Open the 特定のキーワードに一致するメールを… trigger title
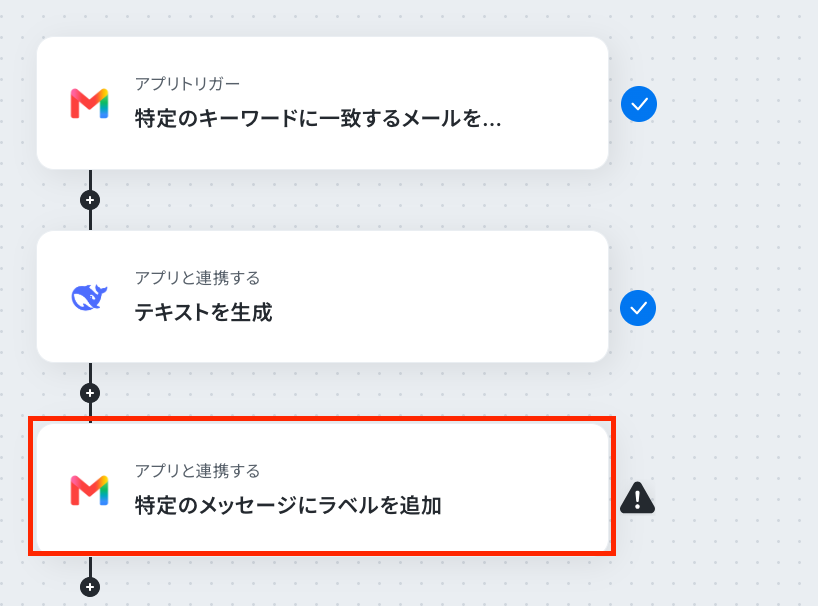818x606 pixels. pos(318,119)
